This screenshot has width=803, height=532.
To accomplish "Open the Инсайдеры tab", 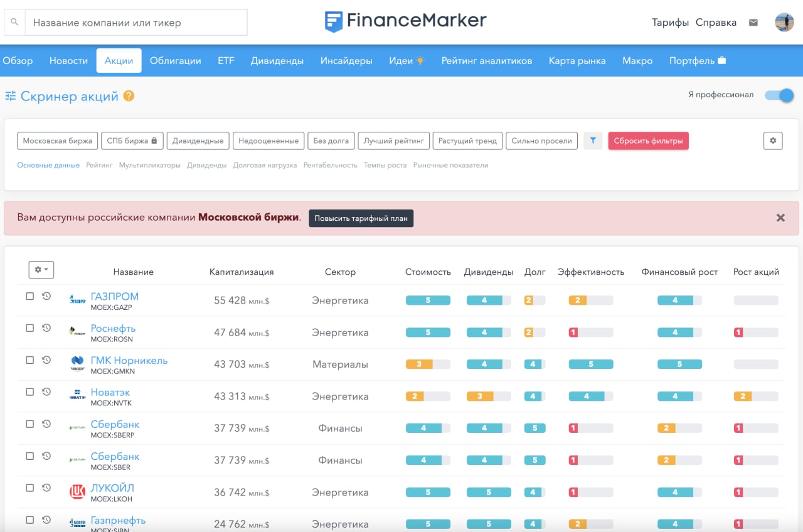I will click(346, 61).
